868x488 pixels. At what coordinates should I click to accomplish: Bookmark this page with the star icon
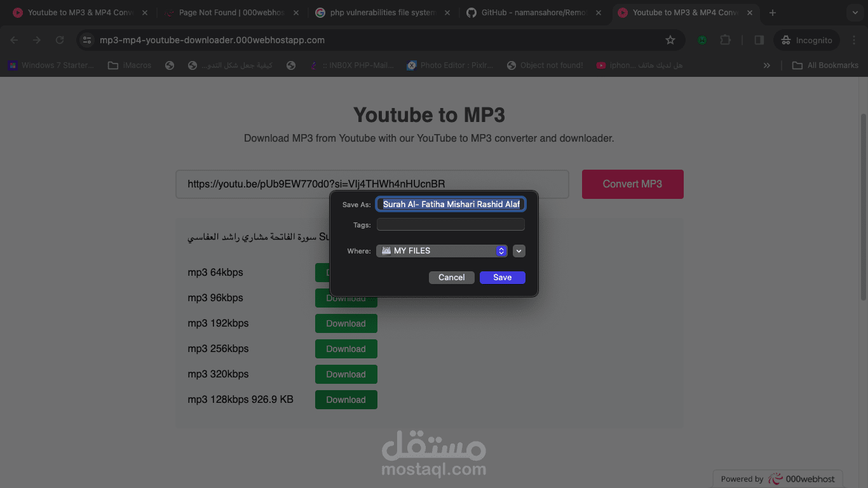click(670, 40)
